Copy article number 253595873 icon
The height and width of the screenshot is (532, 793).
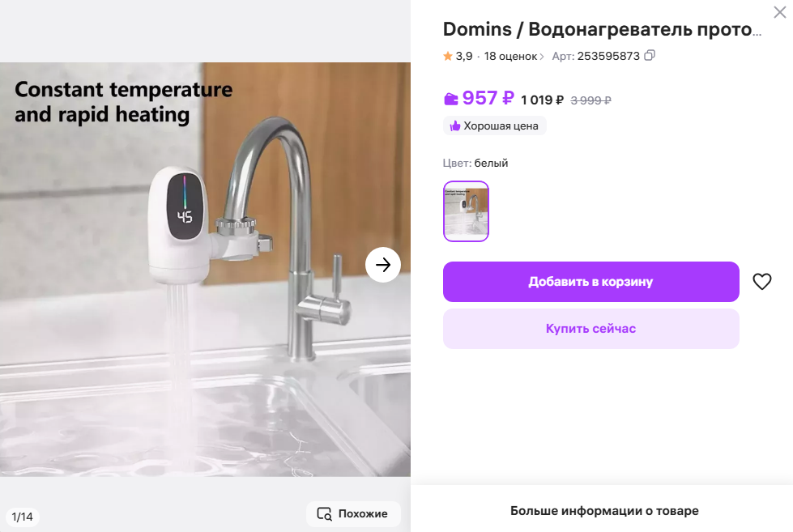click(650, 56)
